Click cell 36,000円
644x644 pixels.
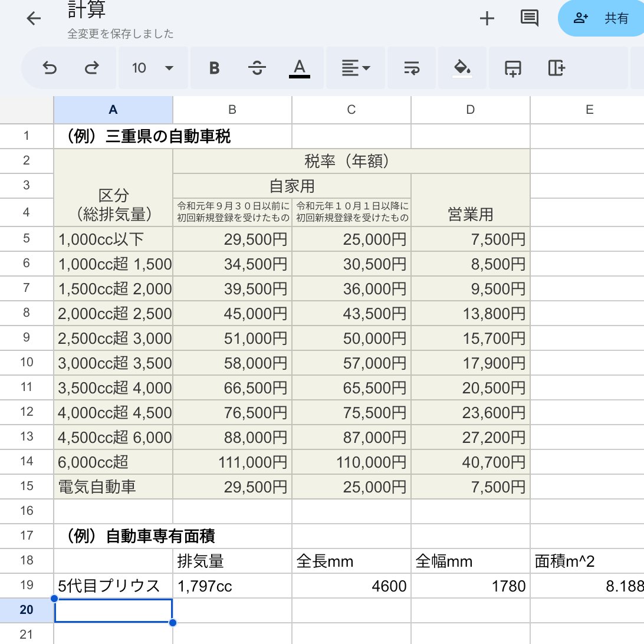tap(351, 289)
